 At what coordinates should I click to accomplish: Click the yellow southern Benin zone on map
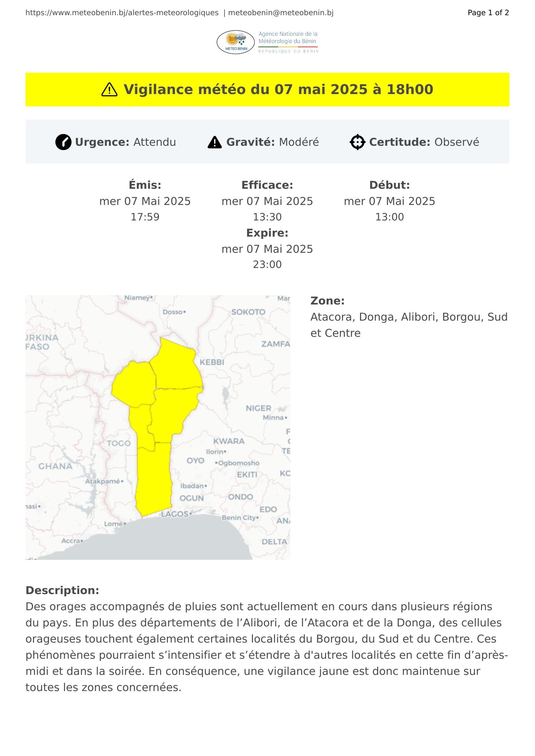coord(154,477)
